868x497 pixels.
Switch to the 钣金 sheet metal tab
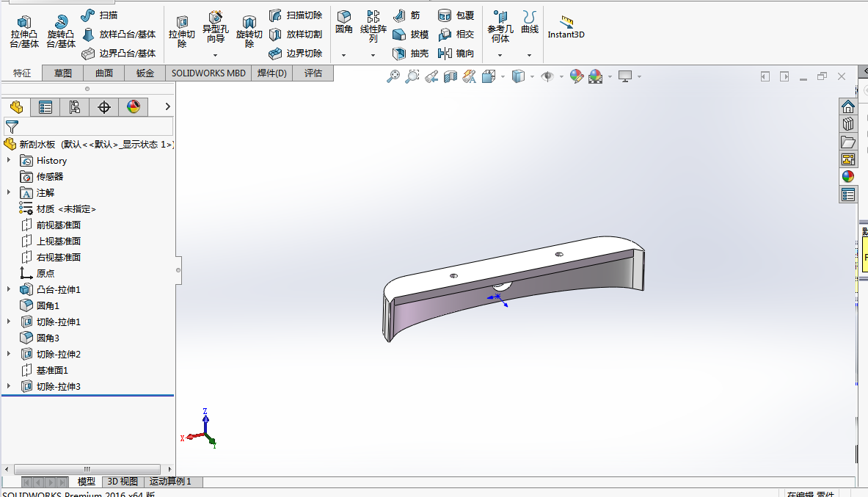(145, 73)
